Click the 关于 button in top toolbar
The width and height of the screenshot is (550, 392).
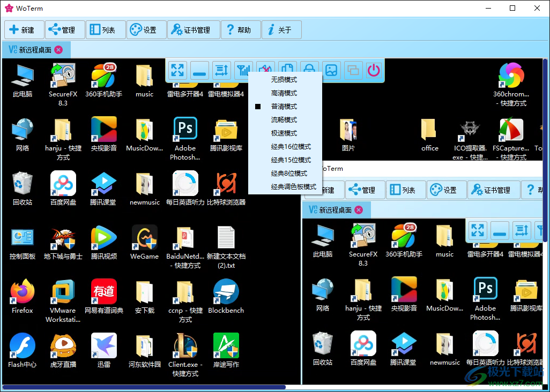point(281,30)
